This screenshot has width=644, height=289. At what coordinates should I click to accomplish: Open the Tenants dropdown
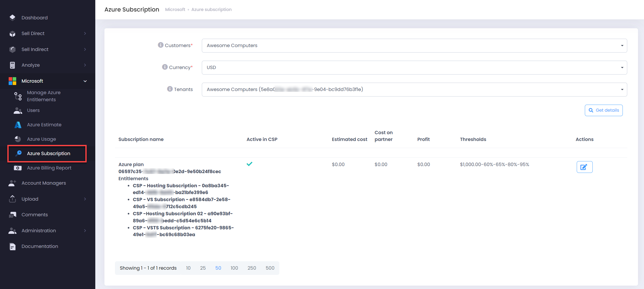(x=414, y=89)
